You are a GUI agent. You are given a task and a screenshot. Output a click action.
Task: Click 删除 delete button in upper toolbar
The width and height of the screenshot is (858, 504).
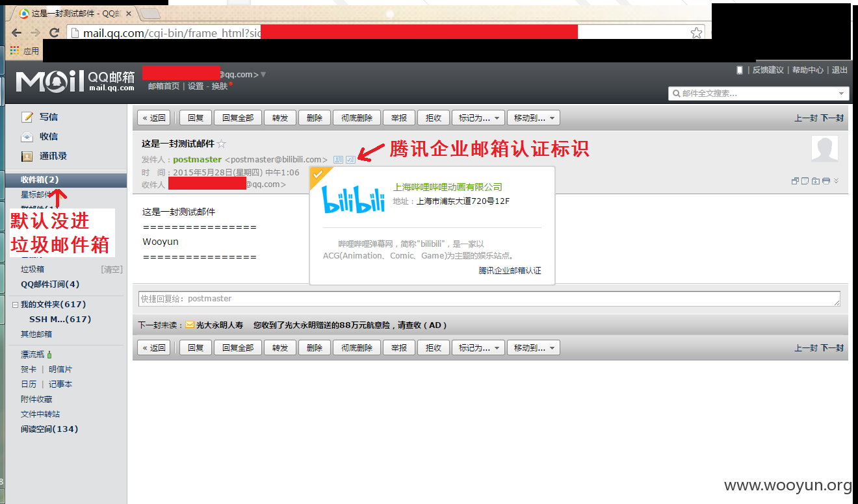pyautogui.click(x=315, y=118)
